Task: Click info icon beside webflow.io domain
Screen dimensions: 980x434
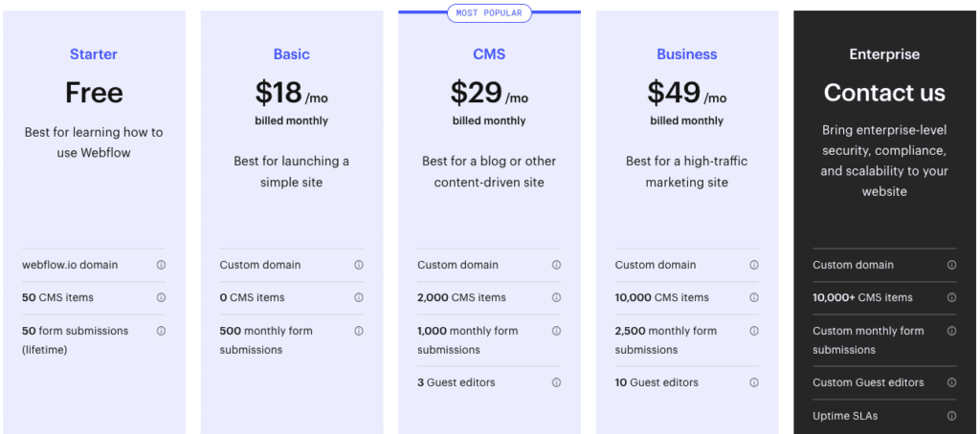Action: pos(161,265)
